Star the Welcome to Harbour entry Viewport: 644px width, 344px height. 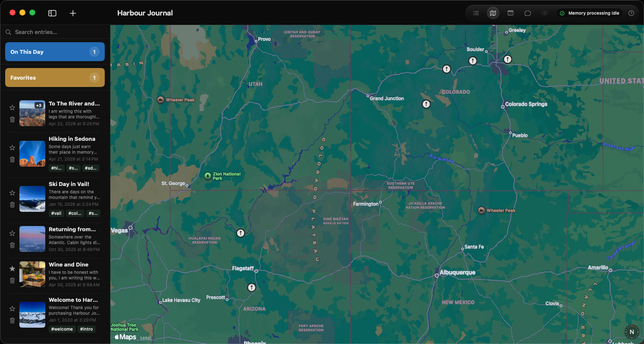pyautogui.click(x=12, y=308)
